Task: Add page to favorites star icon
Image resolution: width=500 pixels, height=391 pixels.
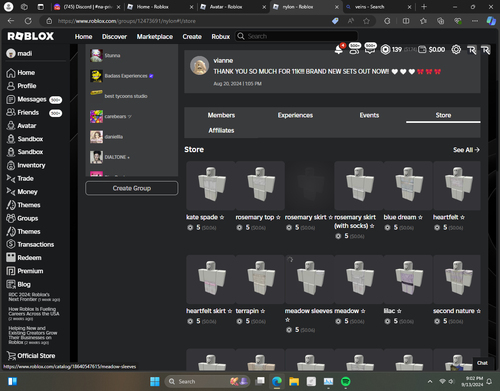Action: pos(366,21)
